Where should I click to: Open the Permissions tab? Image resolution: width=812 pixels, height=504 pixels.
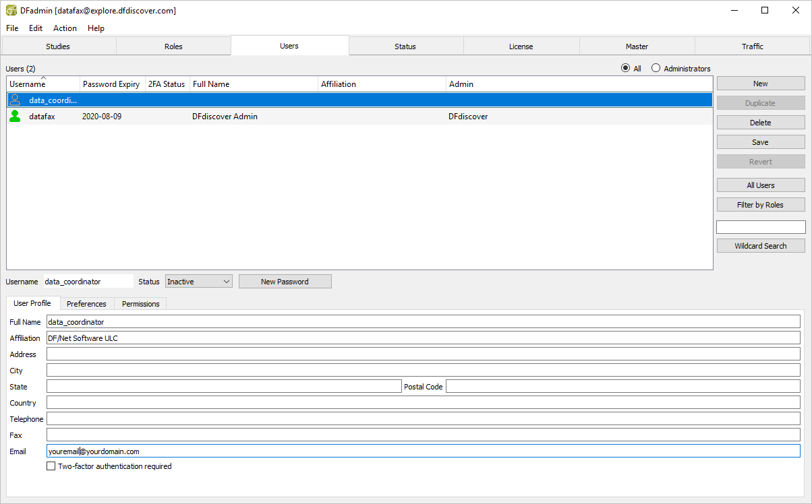coord(140,304)
